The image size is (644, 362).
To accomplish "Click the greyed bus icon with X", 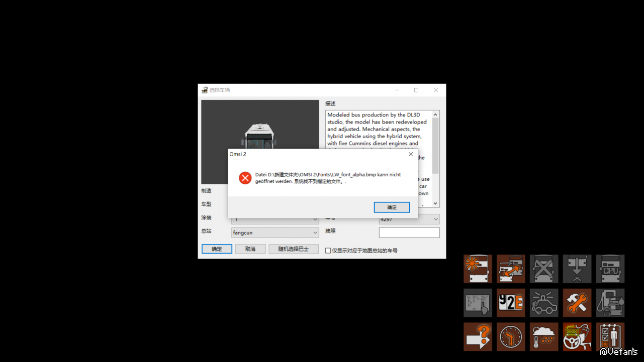I will pyautogui.click(x=544, y=269).
